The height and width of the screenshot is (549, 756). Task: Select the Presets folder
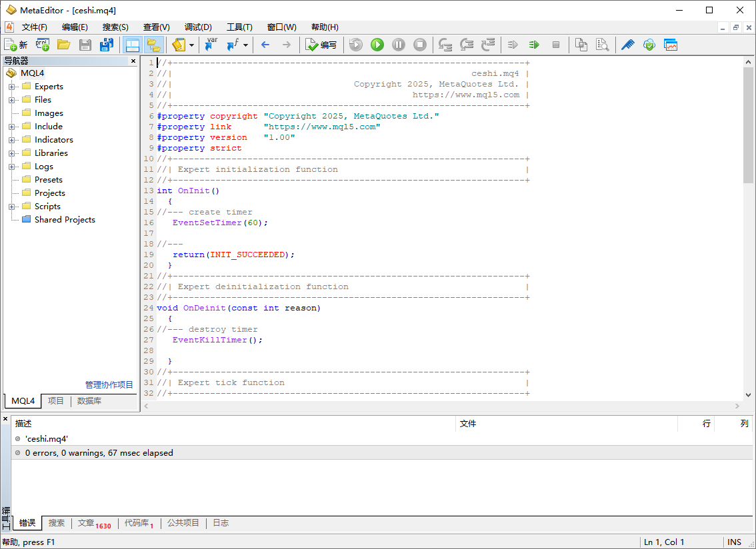[x=48, y=180]
